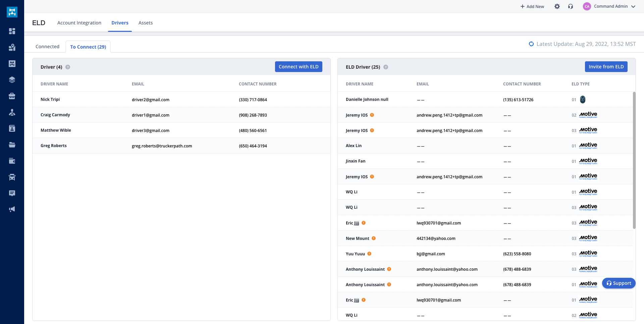Open the chat messages icon in sidebar
This screenshot has width=644, height=324.
[x=12, y=193]
